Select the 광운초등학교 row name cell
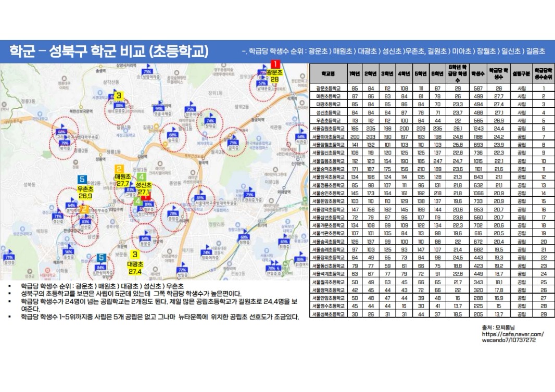The width and height of the screenshot is (555, 392). [328, 88]
